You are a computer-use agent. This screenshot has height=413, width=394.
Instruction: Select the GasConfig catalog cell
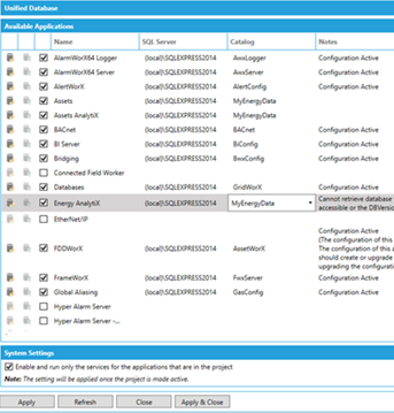[248, 292]
